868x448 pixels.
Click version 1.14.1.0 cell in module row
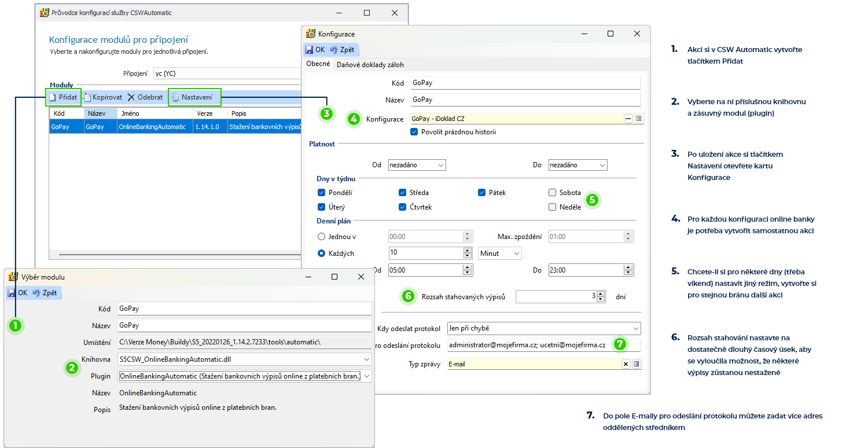click(210, 127)
